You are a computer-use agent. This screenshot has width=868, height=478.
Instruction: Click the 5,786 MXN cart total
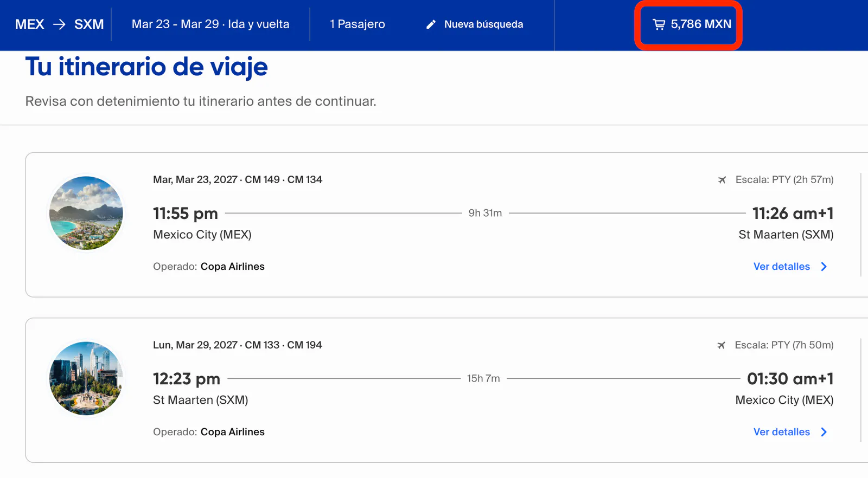[x=701, y=24]
